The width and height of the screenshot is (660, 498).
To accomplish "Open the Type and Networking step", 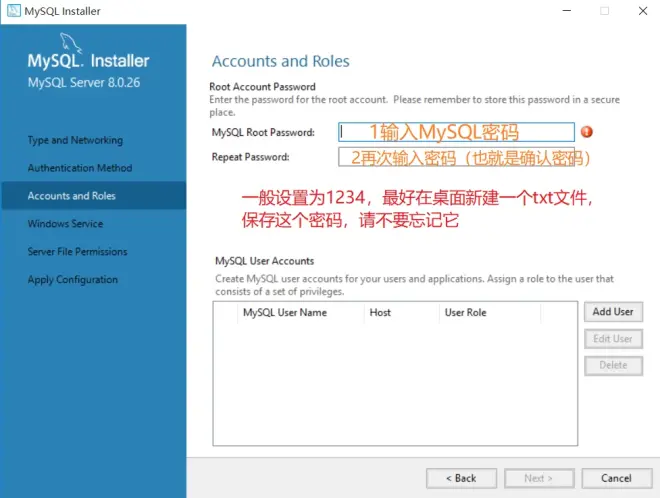I will [75, 140].
